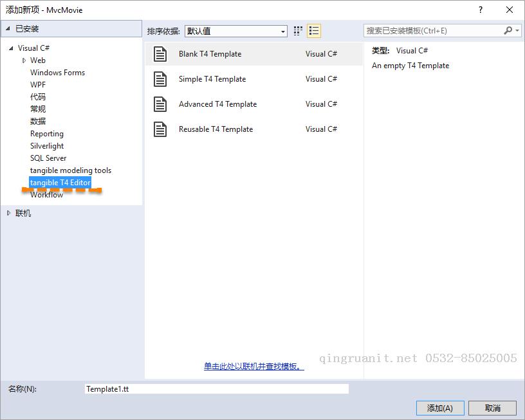Click the help question mark icon
Image resolution: width=525 pixels, height=420 pixels.
pos(481,10)
